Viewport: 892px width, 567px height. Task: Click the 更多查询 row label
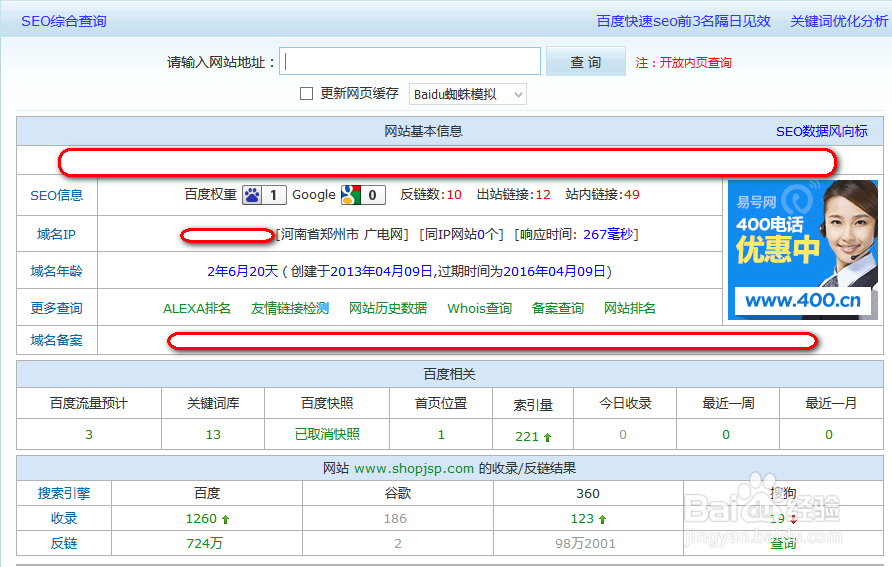[x=56, y=308]
